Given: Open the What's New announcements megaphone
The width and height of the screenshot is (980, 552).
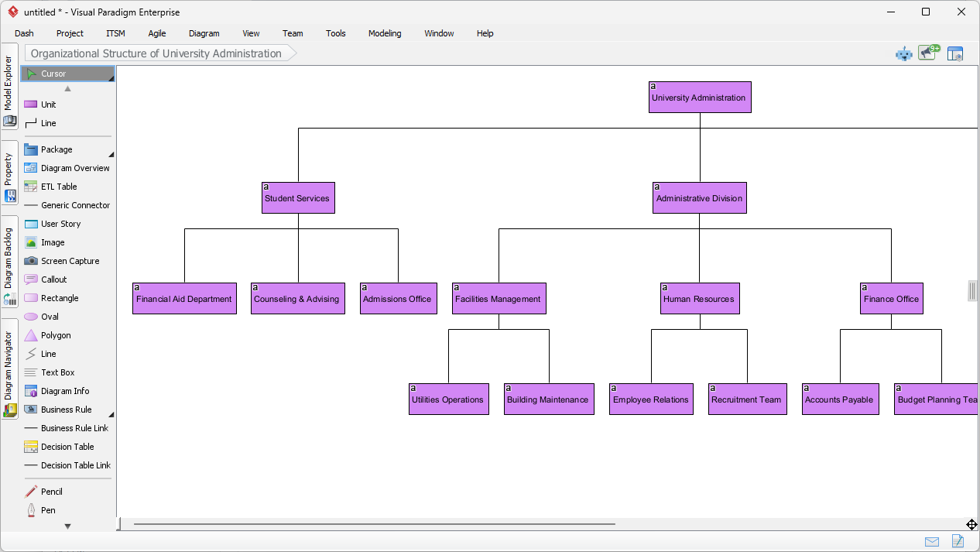Looking at the screenshot, I should tap(927, 53).
